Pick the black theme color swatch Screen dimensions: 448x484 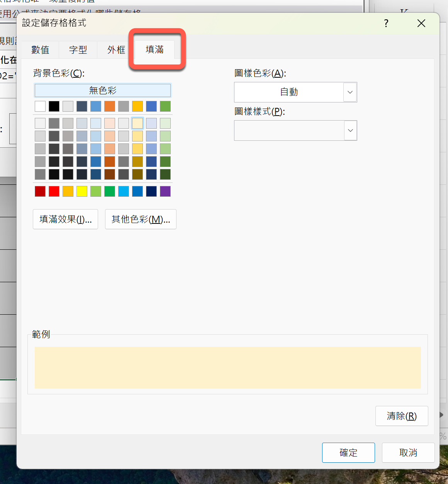(x=54, y=106)
